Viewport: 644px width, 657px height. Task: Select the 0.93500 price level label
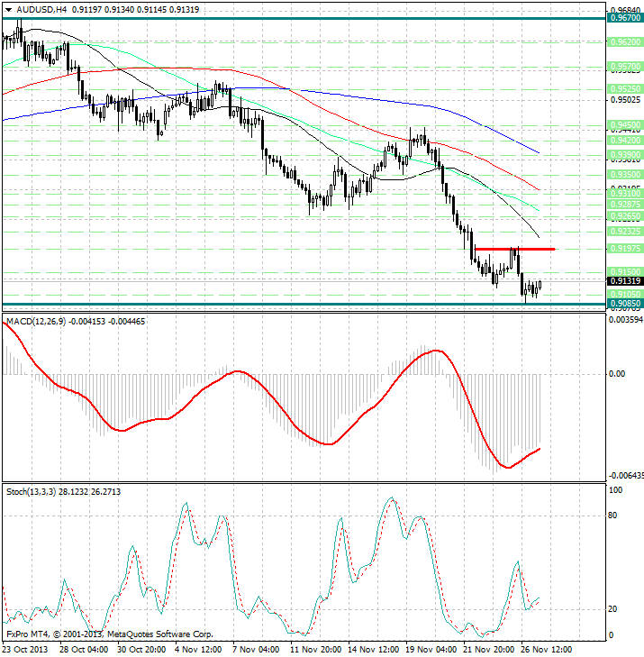tap(625, 174)
